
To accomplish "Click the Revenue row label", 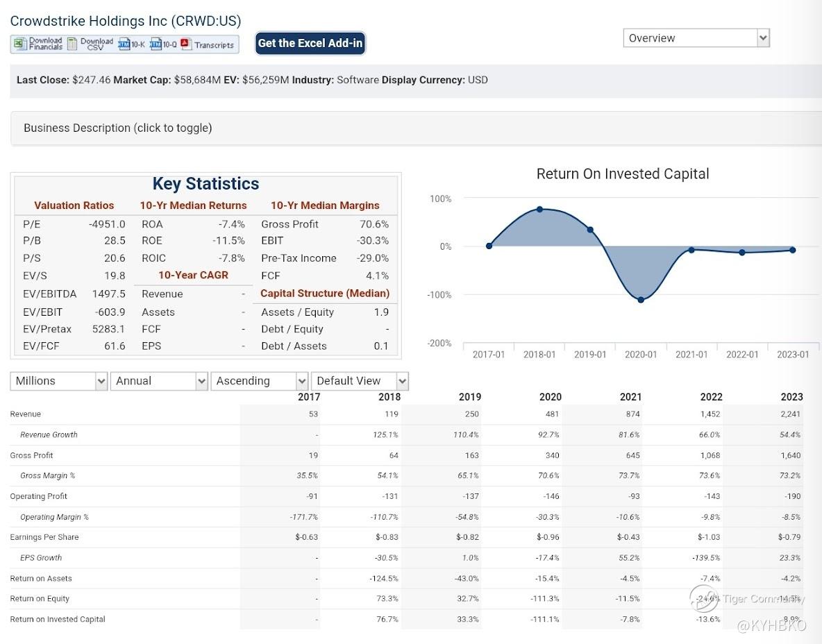I will click(26, 414).
